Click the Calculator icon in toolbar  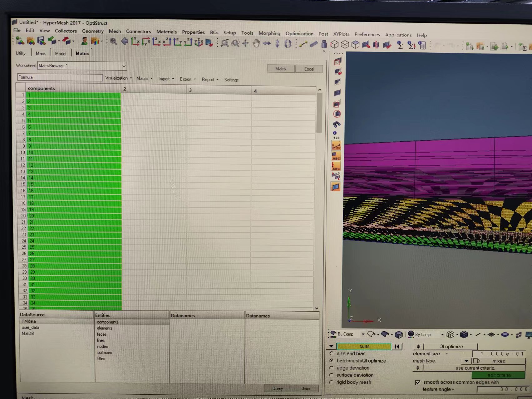pos(422,46)
